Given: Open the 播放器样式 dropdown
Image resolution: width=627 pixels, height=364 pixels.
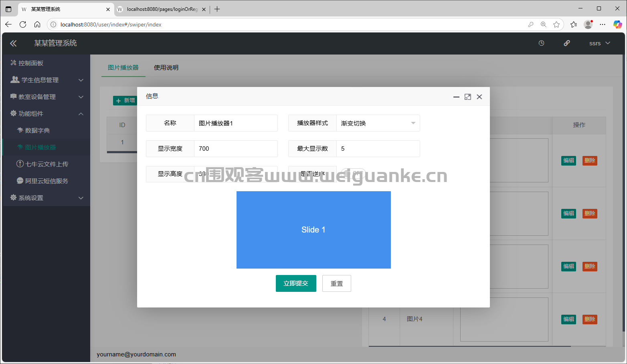Looking at the screenshot, I should click(378, 123).
